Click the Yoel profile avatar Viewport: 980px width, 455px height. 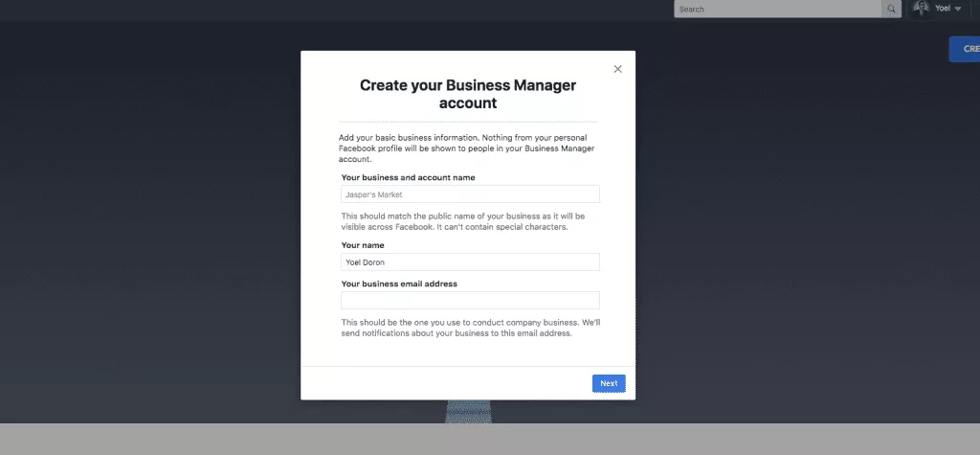coord(921,8)
